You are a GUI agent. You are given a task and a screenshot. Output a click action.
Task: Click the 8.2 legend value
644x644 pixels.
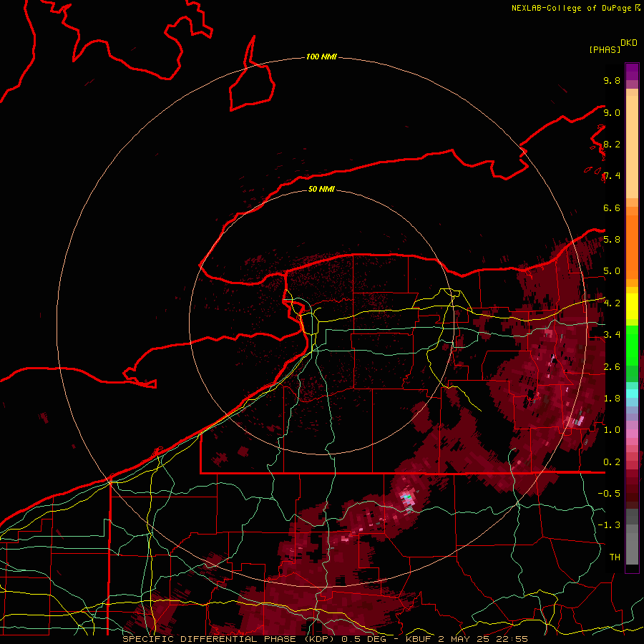(612, 145)
